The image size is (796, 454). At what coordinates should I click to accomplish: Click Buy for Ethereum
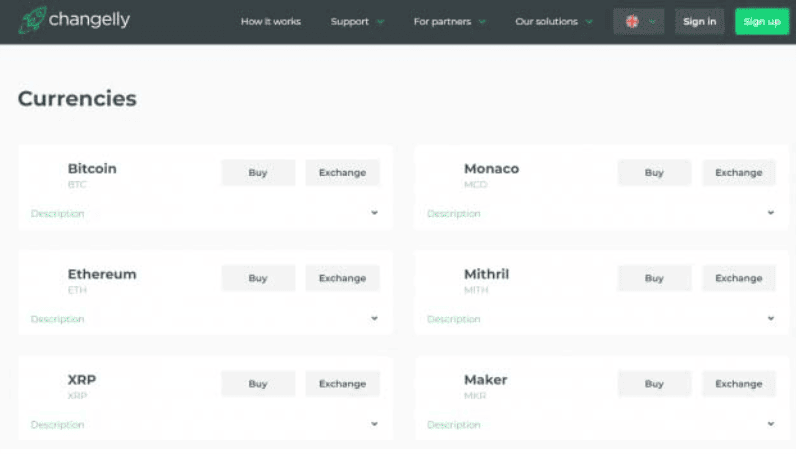click(x=258, y=278)
